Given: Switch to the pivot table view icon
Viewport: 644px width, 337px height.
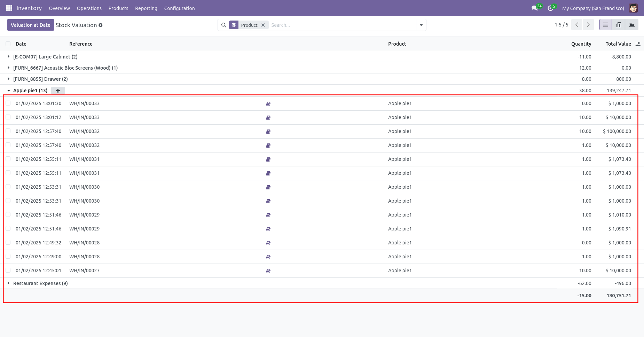Looking at the screenshot, I should point(619,25).
